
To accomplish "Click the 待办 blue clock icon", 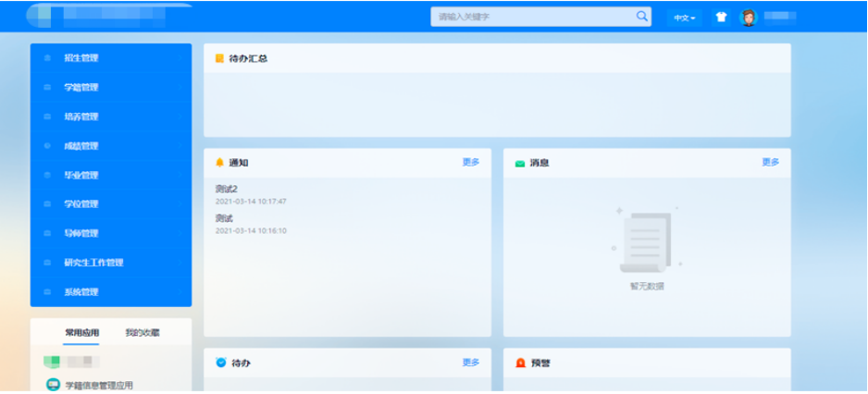I will coord(220,363).
